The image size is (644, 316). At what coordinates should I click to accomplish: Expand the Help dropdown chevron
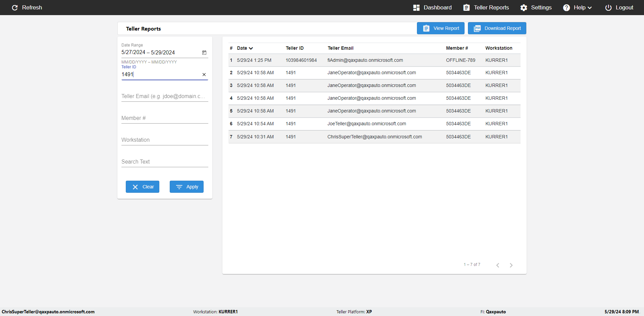590,8
